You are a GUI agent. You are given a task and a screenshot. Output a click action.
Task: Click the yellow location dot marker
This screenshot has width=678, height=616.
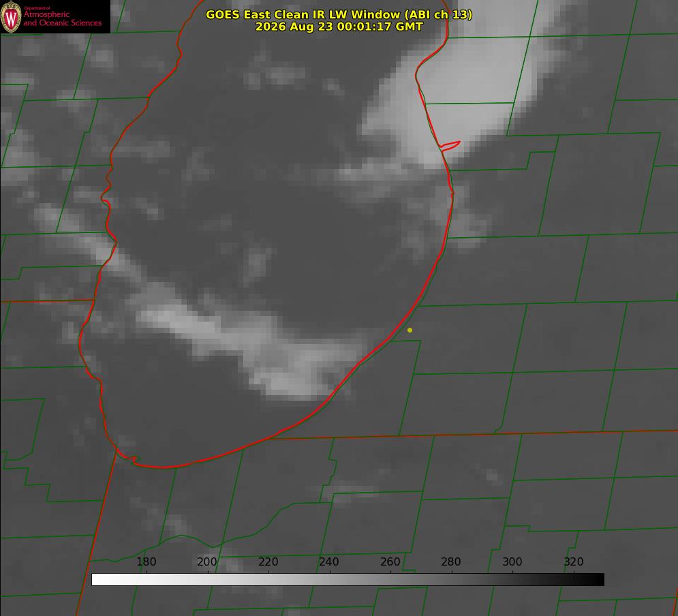point(410,330)
